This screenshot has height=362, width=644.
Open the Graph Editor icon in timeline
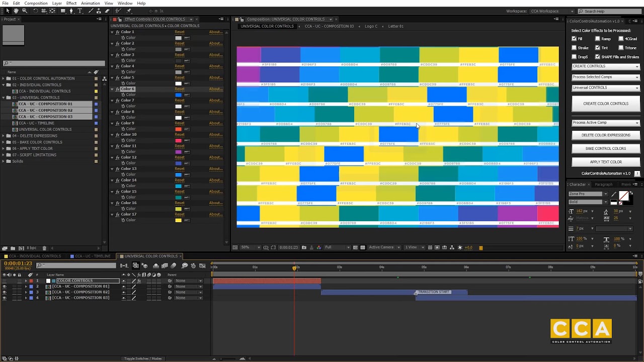point(202,265)
